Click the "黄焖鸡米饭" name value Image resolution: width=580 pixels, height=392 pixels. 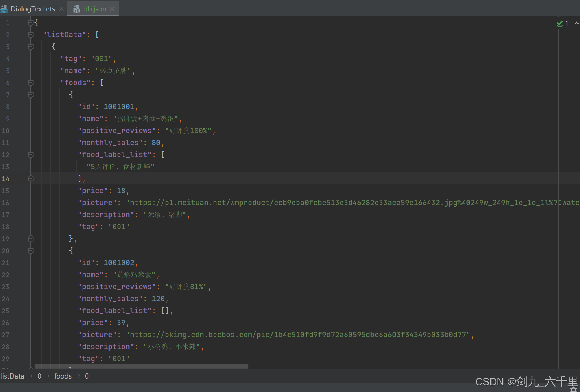click(x=134, y=275)
